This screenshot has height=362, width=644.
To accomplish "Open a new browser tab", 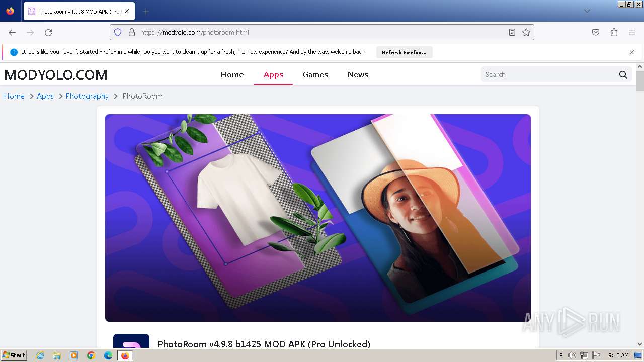I will (145, 11).
